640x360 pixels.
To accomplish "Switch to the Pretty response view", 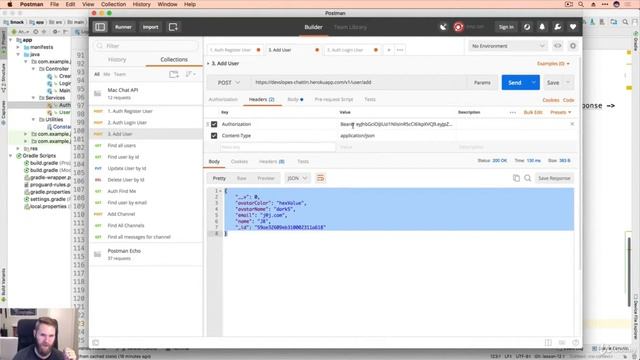I will (x=219, y=178).
